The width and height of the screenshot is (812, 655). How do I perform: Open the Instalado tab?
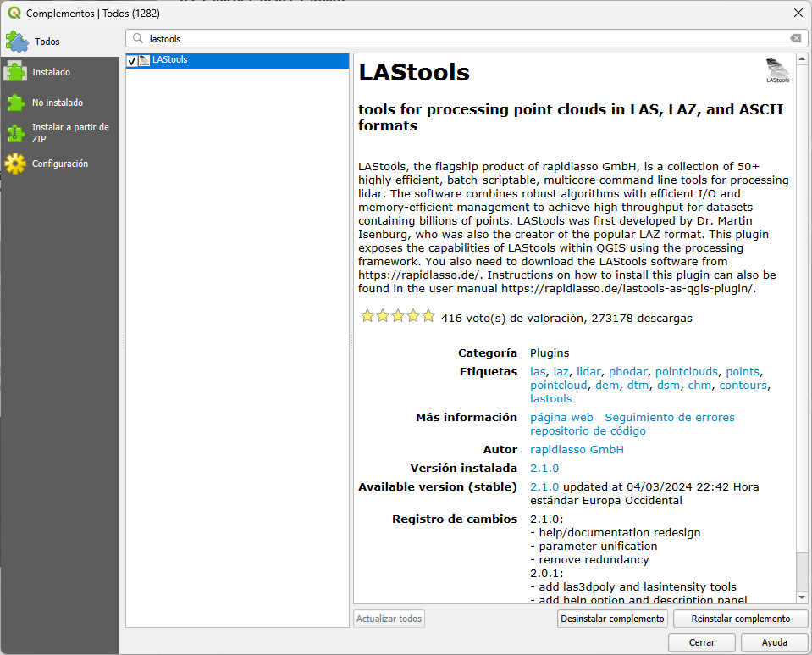point(51,73)
